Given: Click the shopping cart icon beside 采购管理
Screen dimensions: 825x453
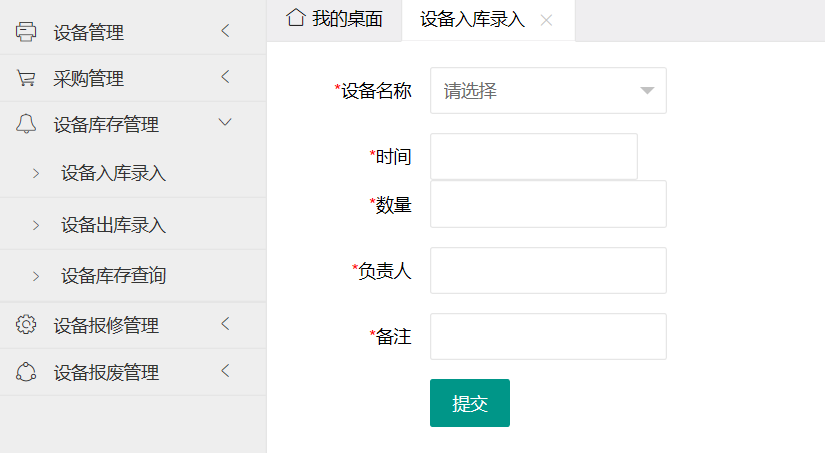Looking at the screenshot, I should click(26, 78).
